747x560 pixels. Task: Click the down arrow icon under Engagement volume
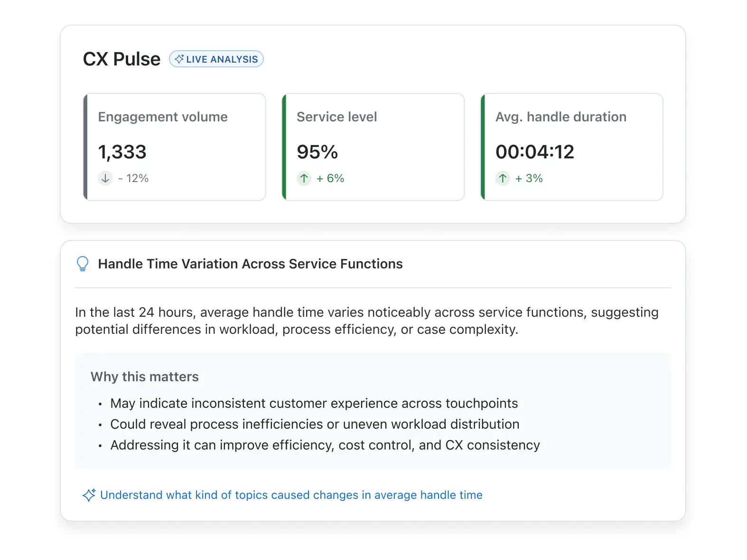point(105,178)
